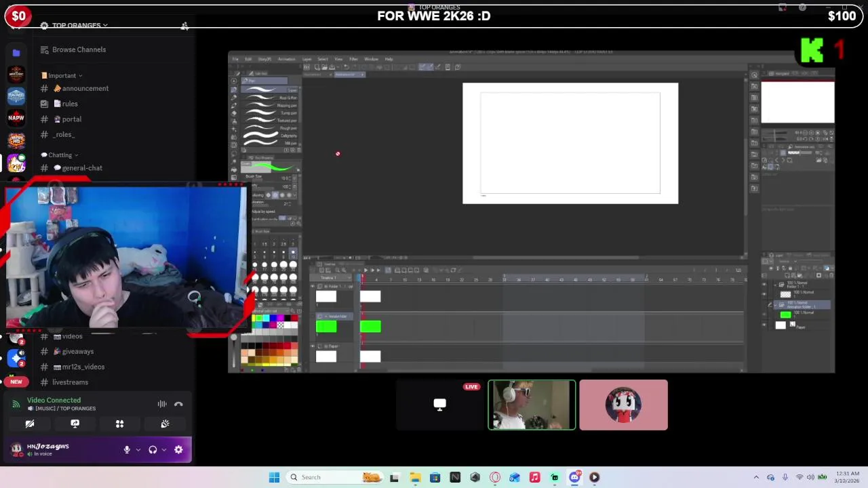Select the second anti-aliasing option circle
This screenshot has width=868, height=488.
pyautogui.click(x=274, y=195)
